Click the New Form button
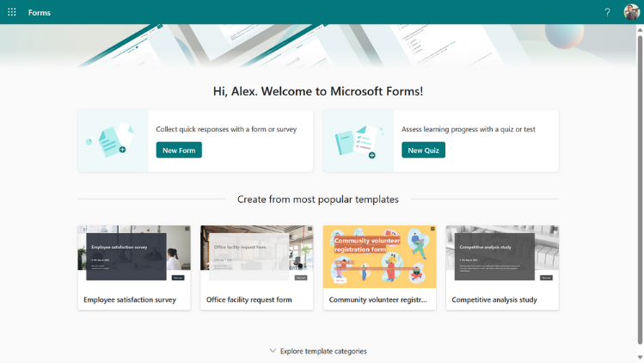 179,150
